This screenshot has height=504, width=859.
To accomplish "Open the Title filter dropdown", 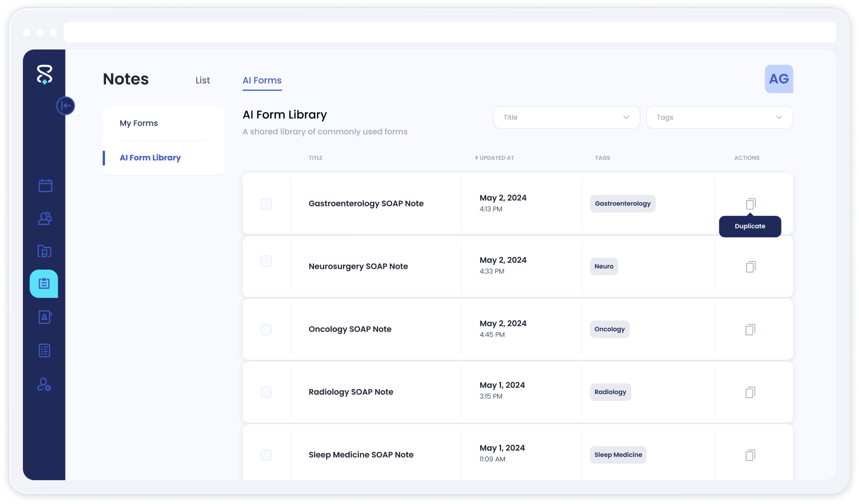I will pos(566,117).
